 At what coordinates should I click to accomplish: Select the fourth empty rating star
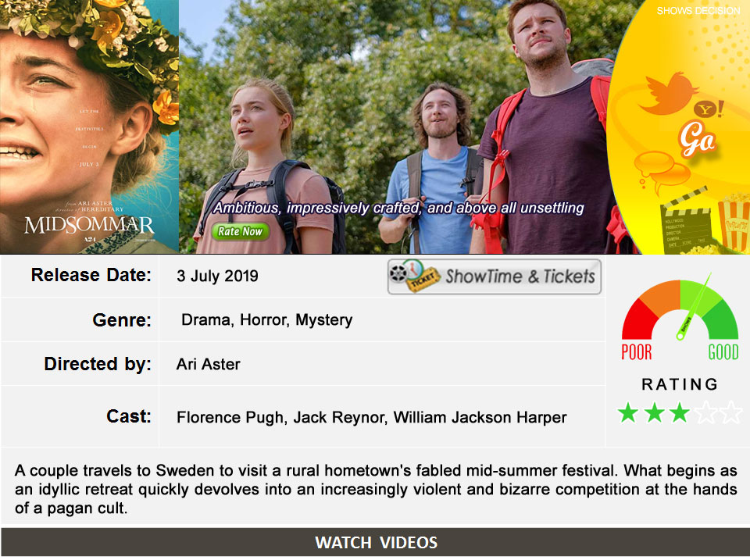[706, 412]
